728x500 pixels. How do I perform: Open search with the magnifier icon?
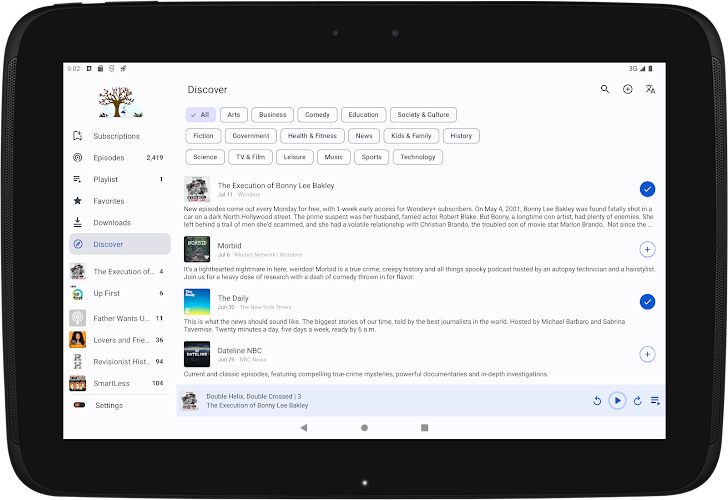click(604, 89)
